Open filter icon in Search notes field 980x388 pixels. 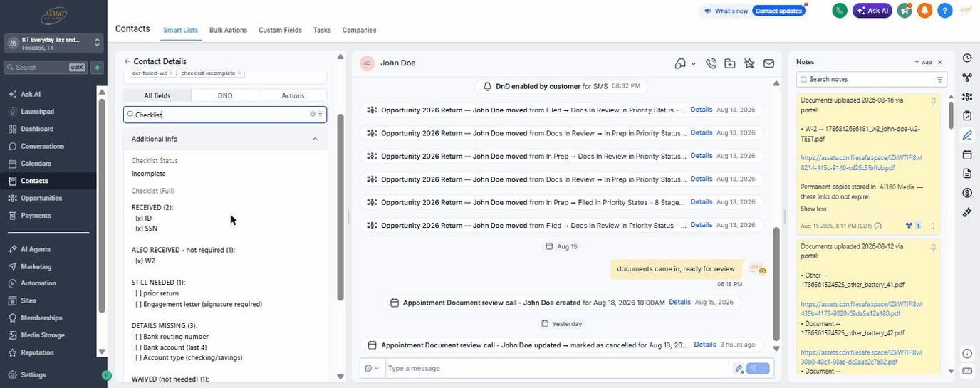(939, 80)
